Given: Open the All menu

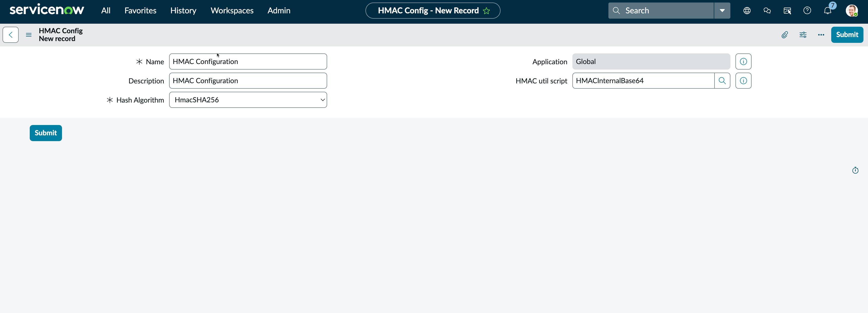Looking at the screenshot, I should point(106,10).
